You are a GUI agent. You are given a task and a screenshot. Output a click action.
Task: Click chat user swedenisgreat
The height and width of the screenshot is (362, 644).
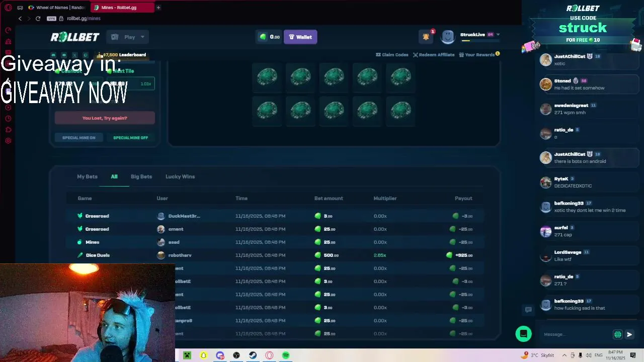[571, 106]
